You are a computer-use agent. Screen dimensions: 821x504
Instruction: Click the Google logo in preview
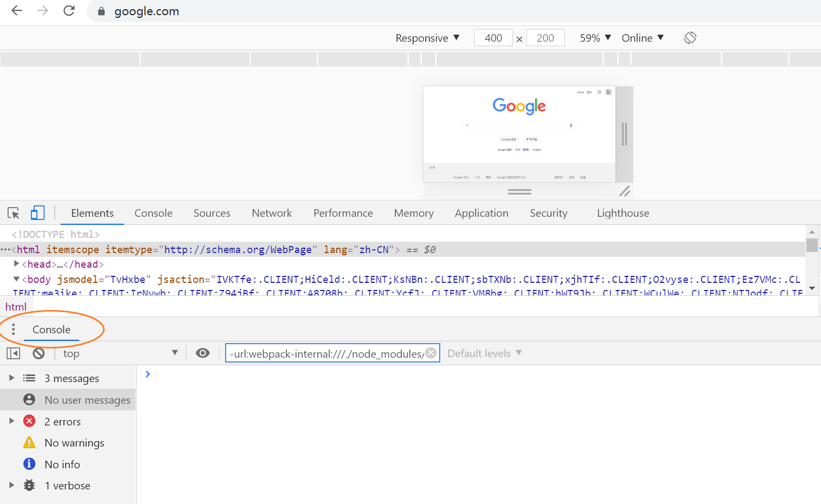[519, 106]
